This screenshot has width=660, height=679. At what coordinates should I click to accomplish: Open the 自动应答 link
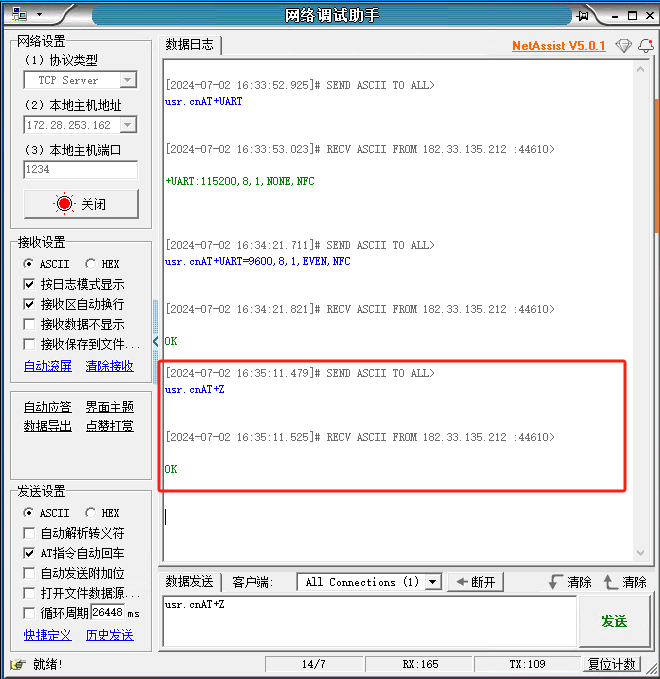pos(48,407)
